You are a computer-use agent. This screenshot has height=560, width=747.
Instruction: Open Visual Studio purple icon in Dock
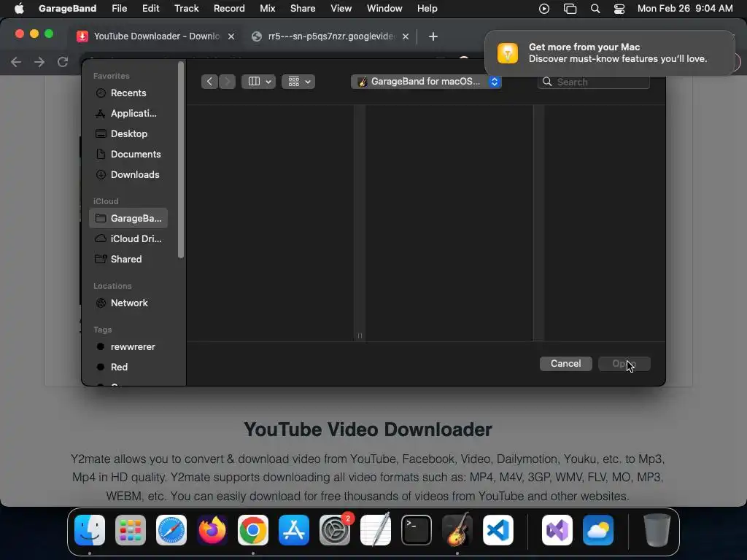(557, 530)
